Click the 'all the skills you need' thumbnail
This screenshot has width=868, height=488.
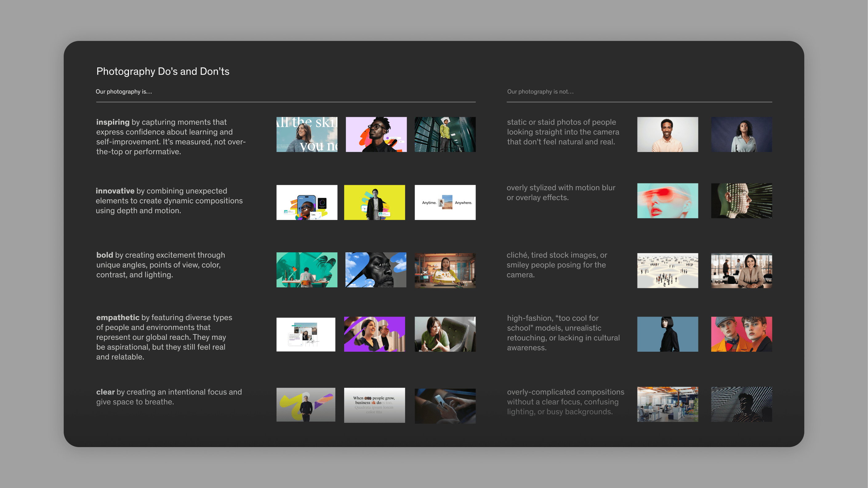(307, 134)
